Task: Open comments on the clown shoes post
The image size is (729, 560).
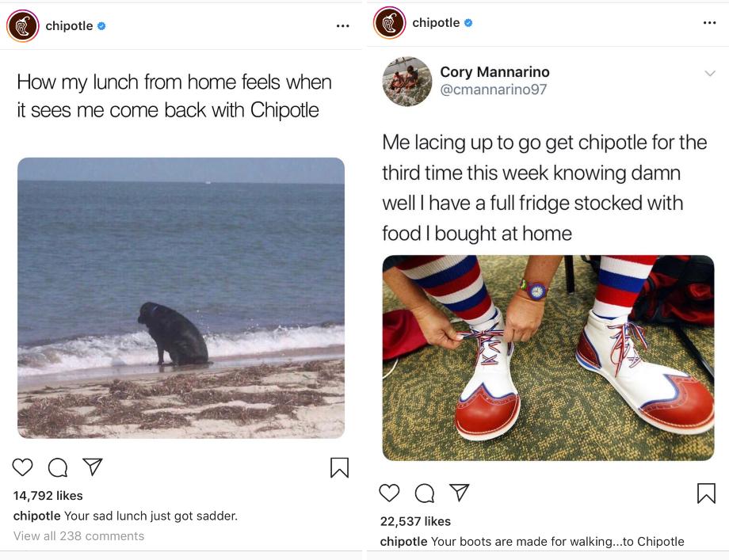Action: 425,493
